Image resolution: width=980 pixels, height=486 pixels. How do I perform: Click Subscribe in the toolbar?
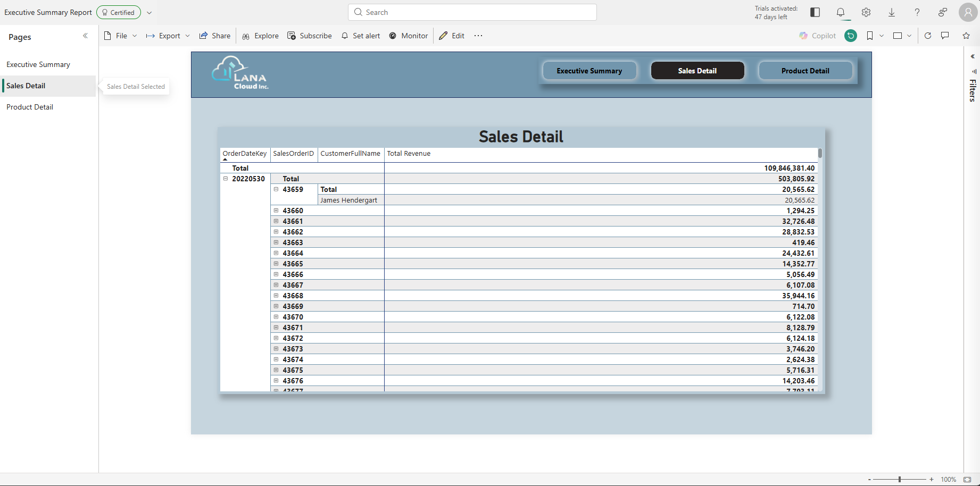(310, 36)
